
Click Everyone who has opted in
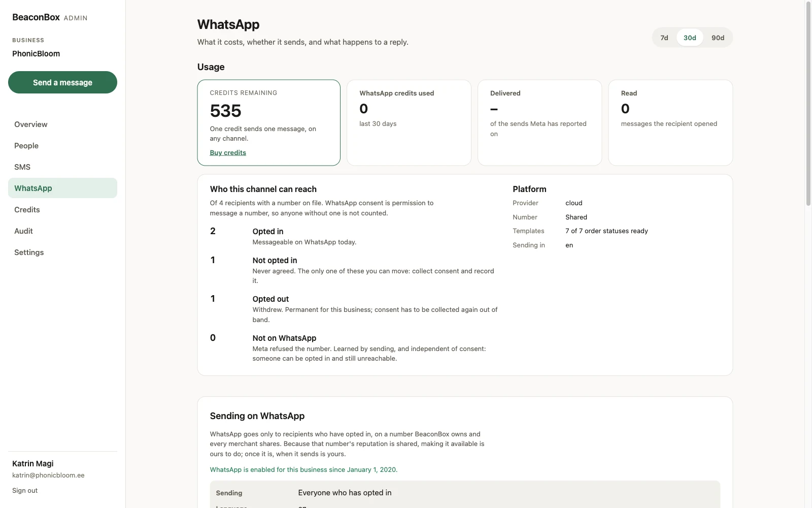pos(345,493)
